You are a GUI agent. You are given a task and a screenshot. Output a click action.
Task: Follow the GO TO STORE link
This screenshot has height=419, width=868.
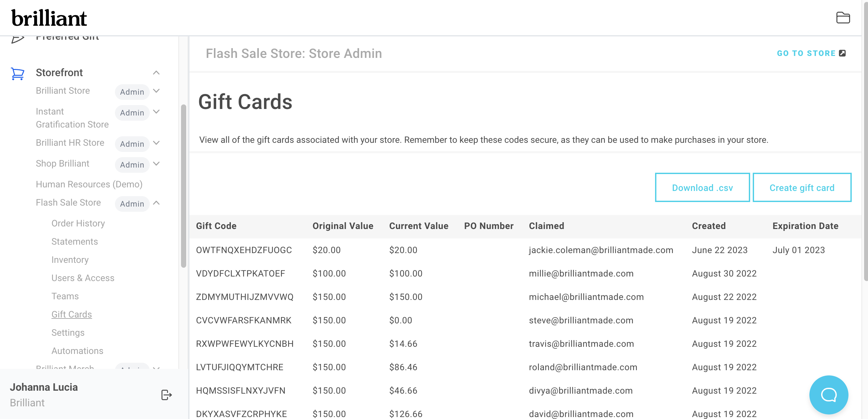click(x=806, y=53)
